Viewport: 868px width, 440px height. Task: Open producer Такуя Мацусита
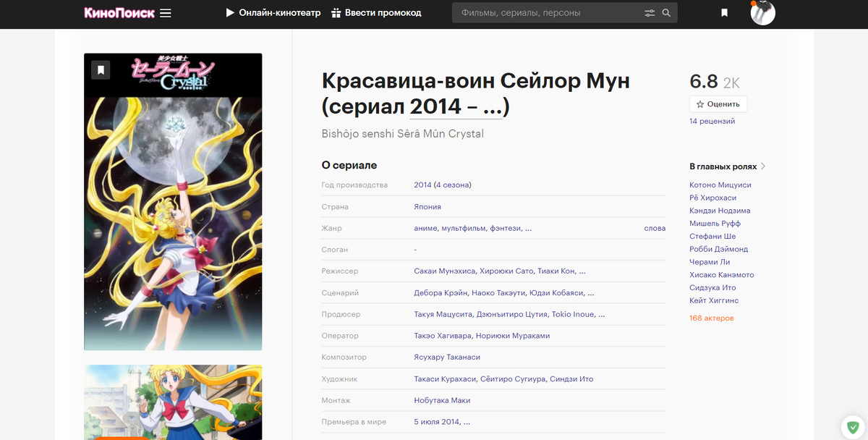click(443, 315)
